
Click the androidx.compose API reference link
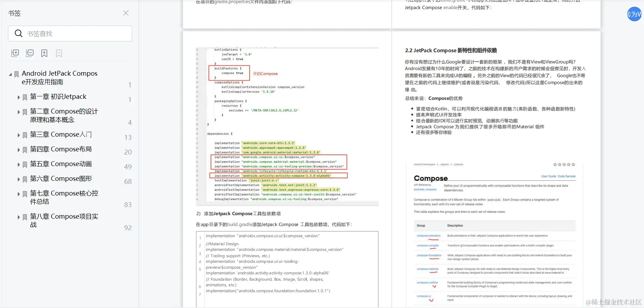pos(425,190)
